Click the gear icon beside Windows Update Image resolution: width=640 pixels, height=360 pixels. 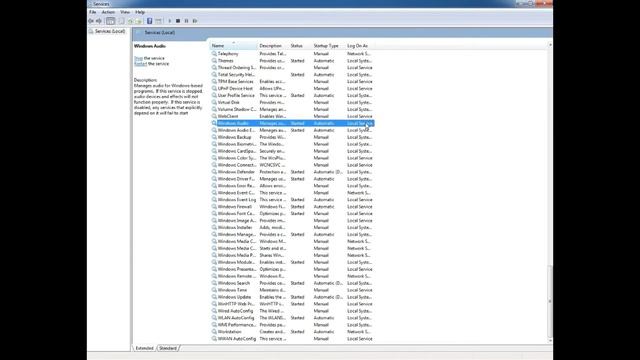214,297
